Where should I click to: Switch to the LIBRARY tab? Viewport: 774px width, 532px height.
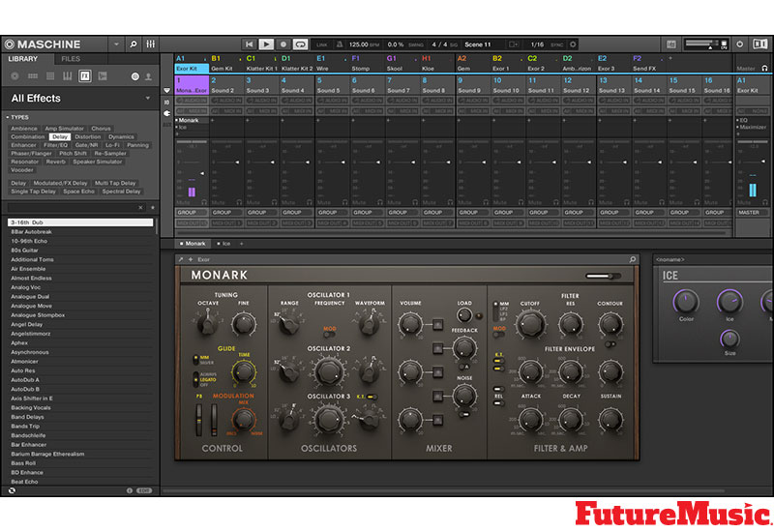tap(22, 59)
